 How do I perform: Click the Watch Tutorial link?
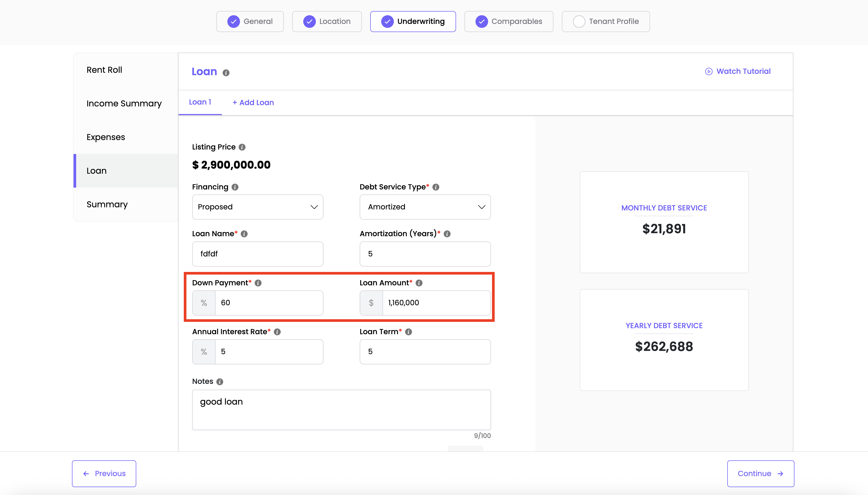pyautogui.click(x=738, y=71)
